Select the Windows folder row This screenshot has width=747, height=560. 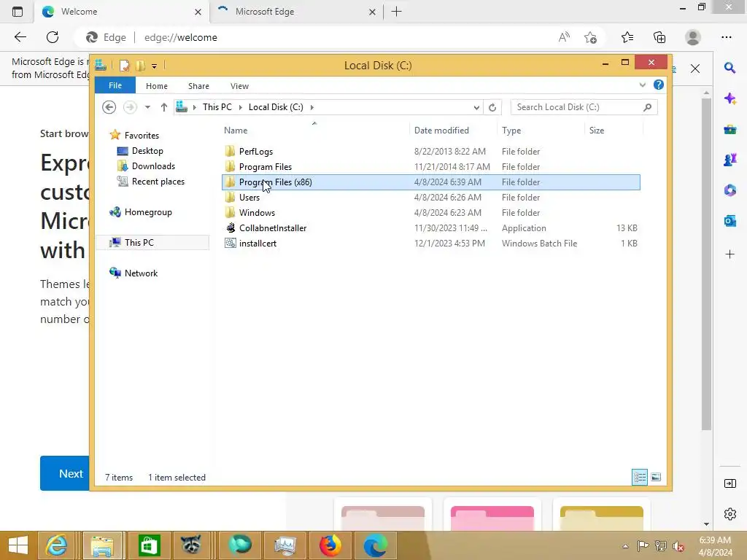coord(430,212)
